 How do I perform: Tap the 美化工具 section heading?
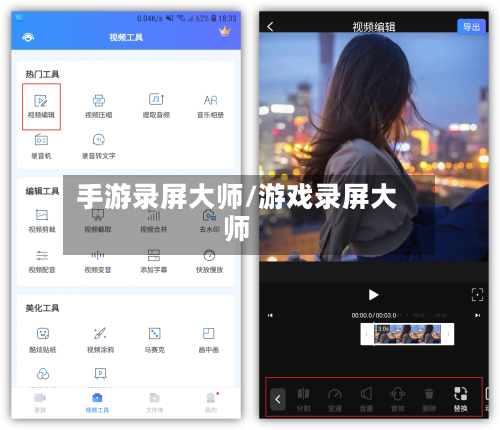[42, 308]
